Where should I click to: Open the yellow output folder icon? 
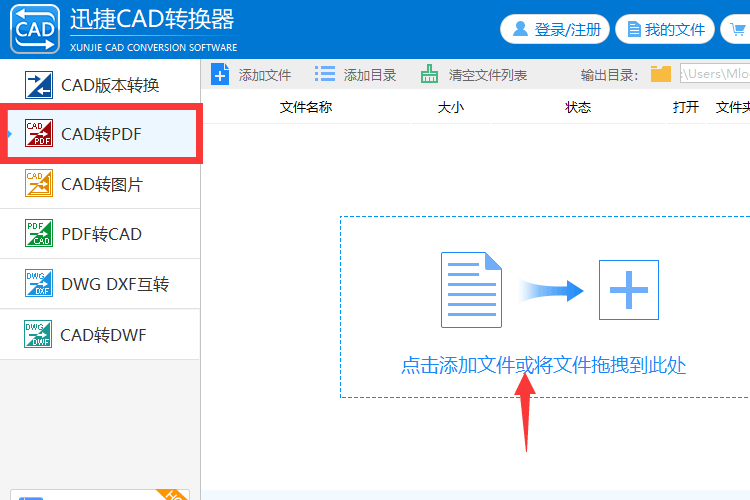coord(661,74)
